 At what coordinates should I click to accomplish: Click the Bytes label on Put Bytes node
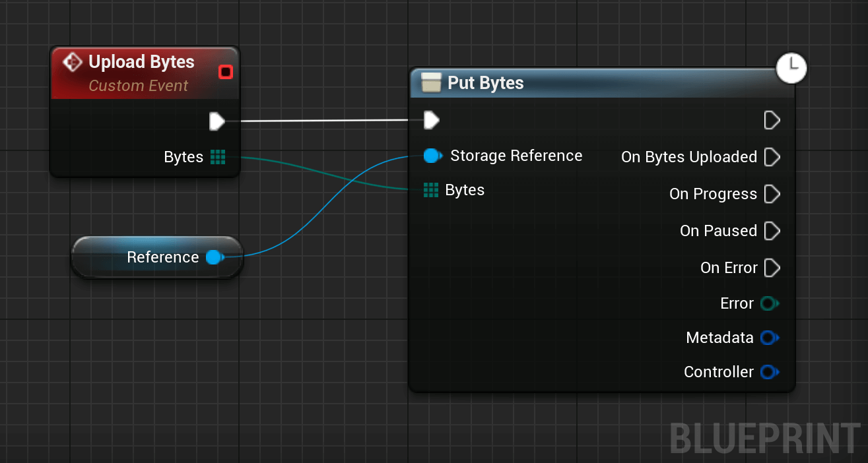[465, 190]
